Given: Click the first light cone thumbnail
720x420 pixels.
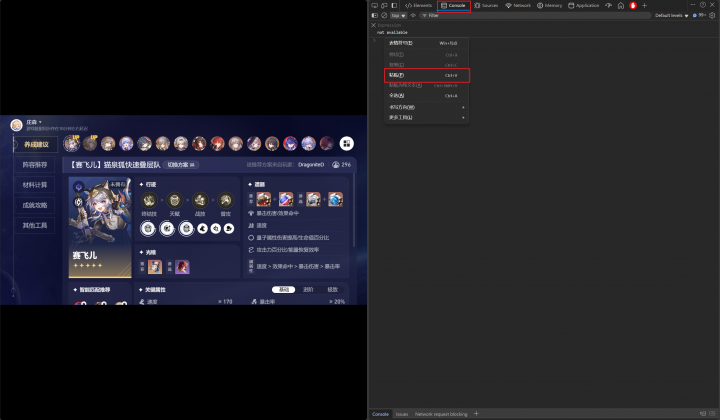Looking at the screenshot, I should tap(155, 267).
